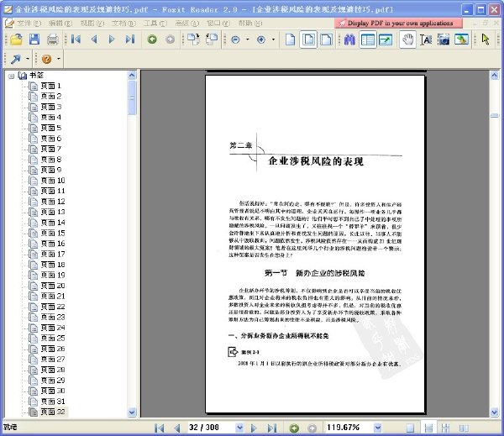The image size is (504, 436).
Task: Go to previous page in top toolbar
Action: click(x=94, y=39)
